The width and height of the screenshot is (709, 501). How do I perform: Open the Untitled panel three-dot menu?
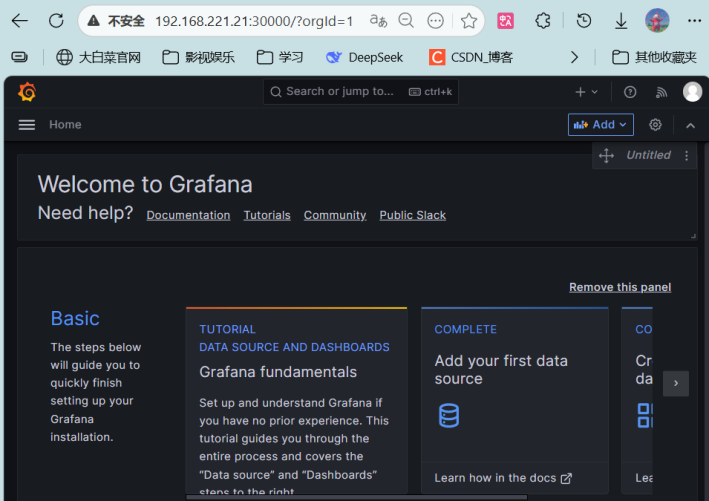[686, 156]
